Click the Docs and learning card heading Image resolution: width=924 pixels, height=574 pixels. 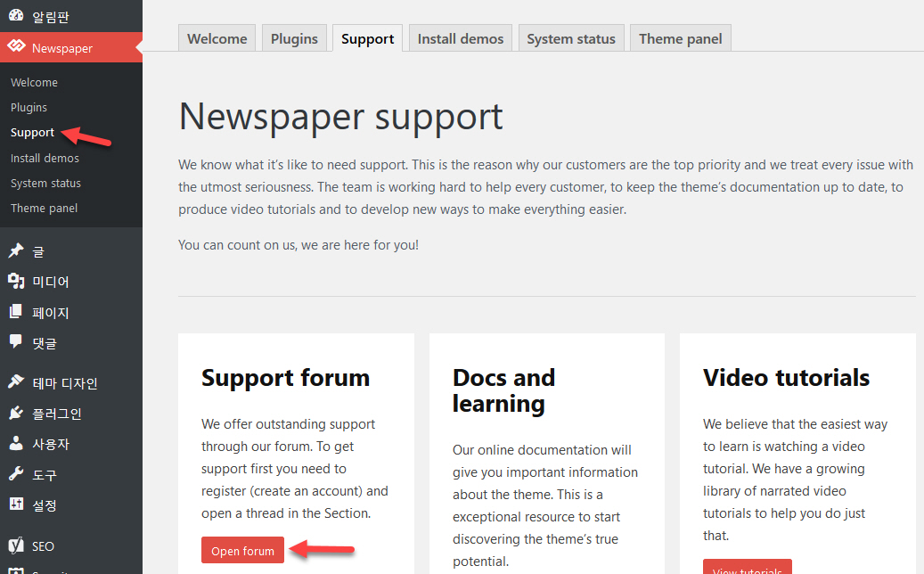click(503, 390)
